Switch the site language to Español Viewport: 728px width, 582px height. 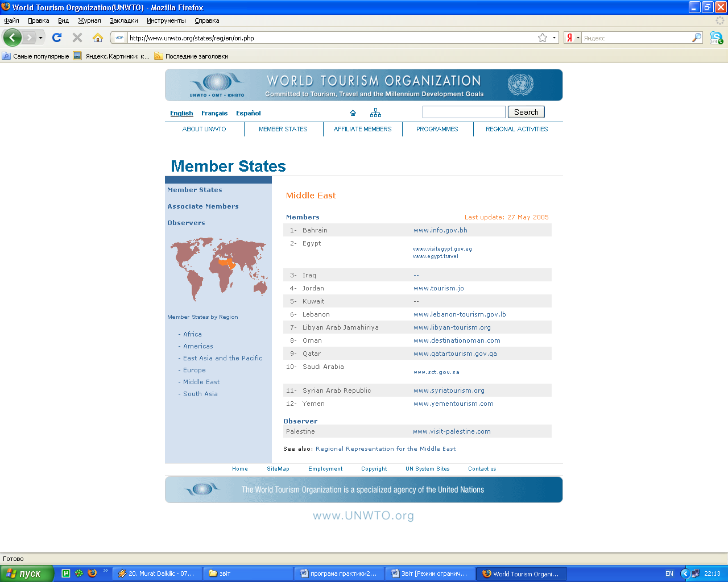(249, 113)
